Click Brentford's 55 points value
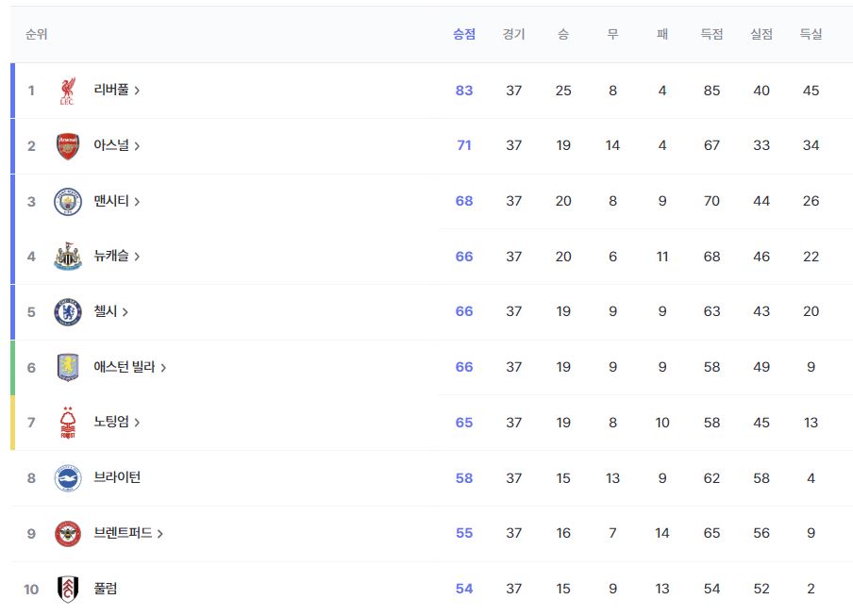 464,533
